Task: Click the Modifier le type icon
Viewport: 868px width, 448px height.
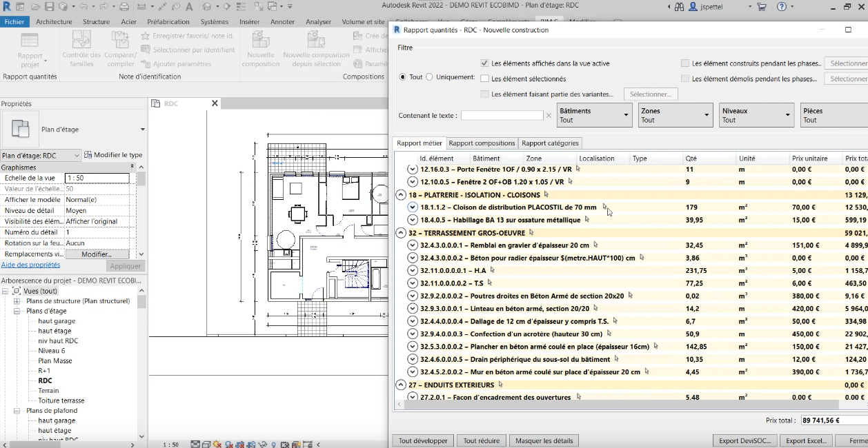Action: [x=88, y=155]
